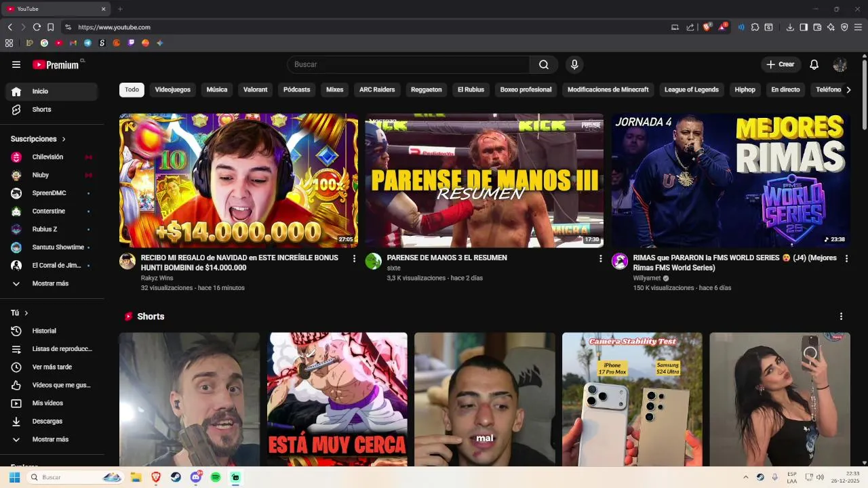Open the Mejores Rimas World Series thumbnail
Image resolution: width=868 pixels, height=488 pixels.
point(730,180)
